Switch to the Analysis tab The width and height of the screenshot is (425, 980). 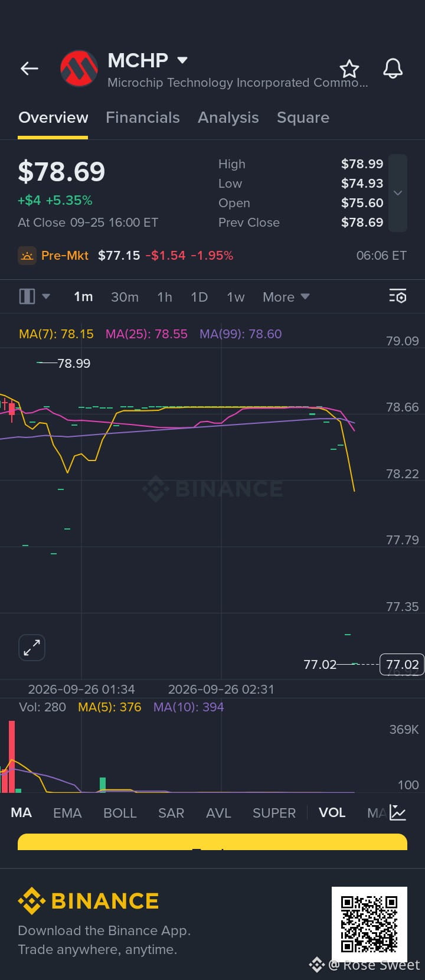(x=228, y=117)
